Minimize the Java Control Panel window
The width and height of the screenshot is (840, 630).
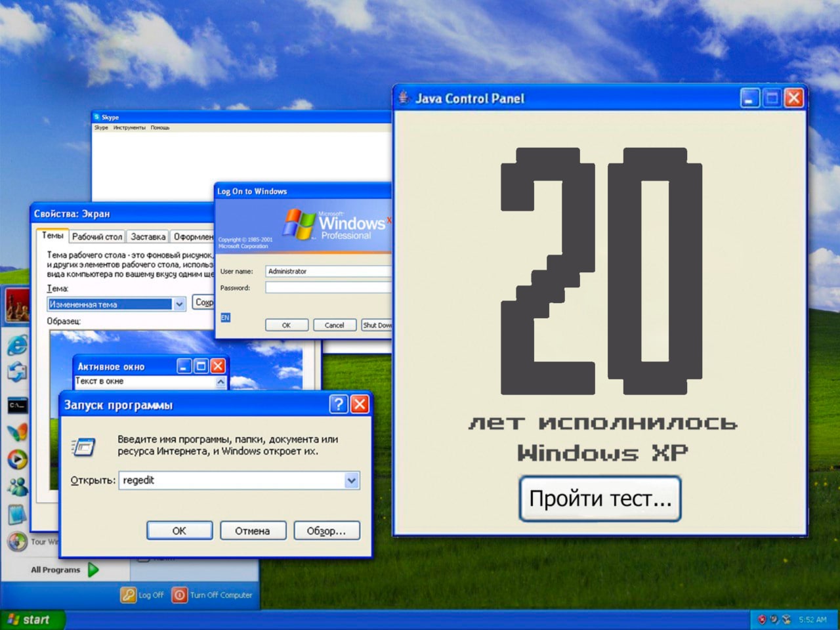click(x=750, y=98)
